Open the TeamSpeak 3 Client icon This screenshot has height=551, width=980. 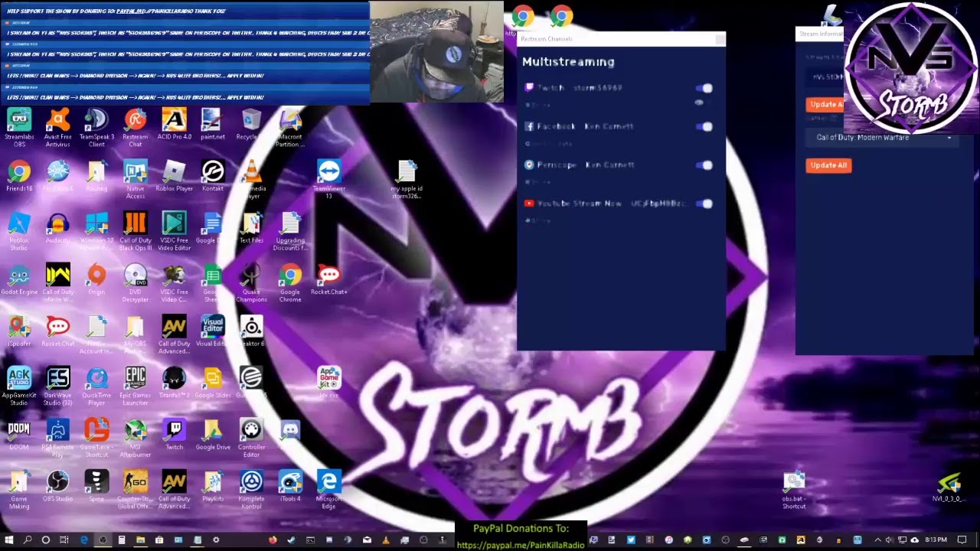point(96,127)
